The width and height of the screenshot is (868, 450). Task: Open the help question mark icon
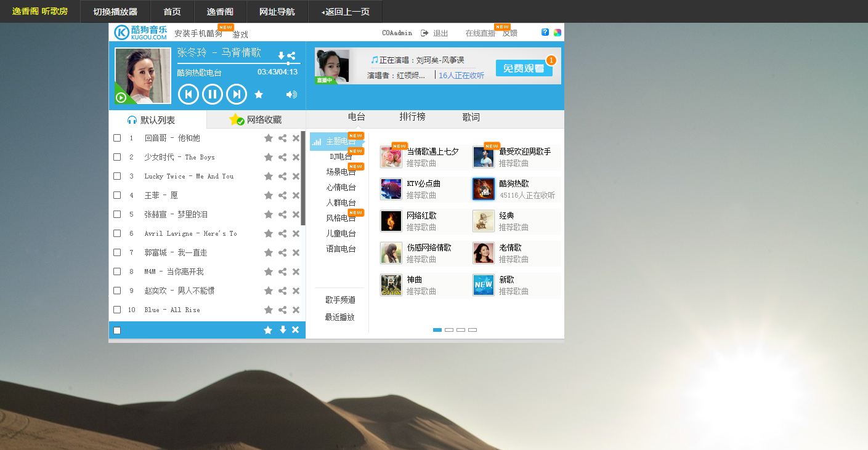545,33
